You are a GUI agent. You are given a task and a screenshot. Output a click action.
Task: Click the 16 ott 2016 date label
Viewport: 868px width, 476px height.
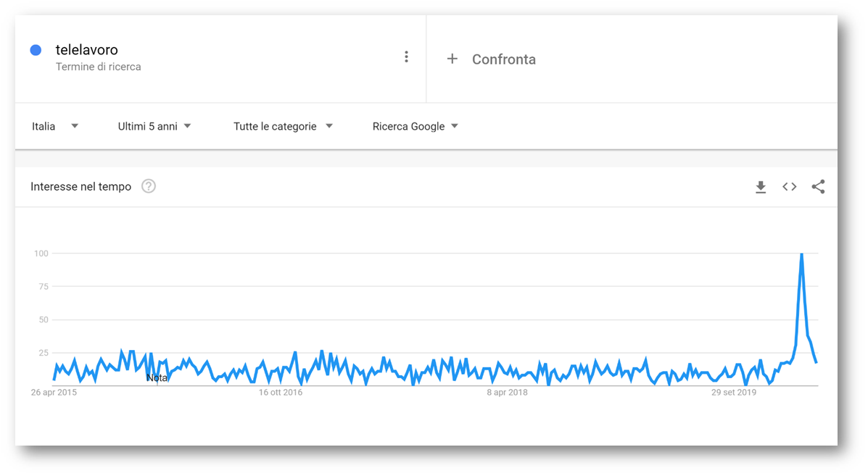pyautogui.click(x=281, y=393)
